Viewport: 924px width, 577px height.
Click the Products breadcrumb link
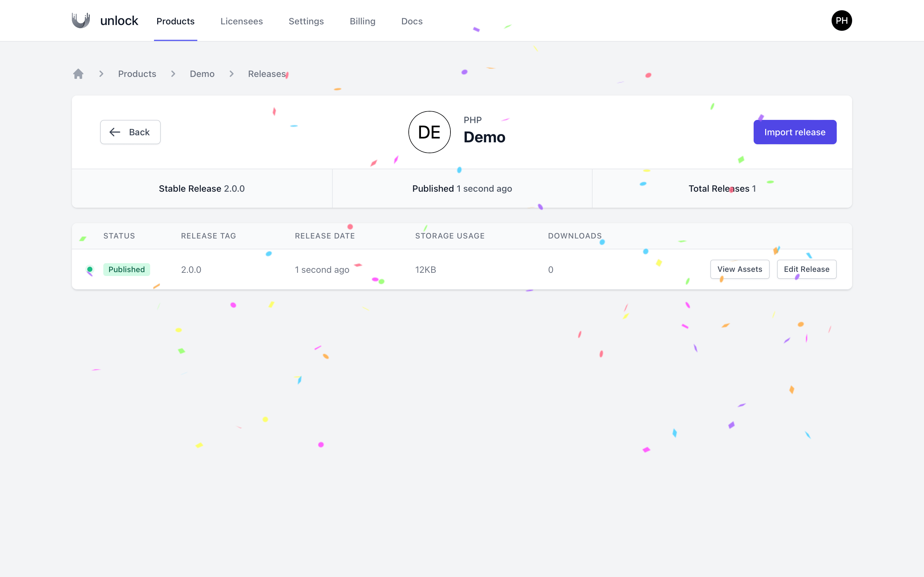(137, 74)
